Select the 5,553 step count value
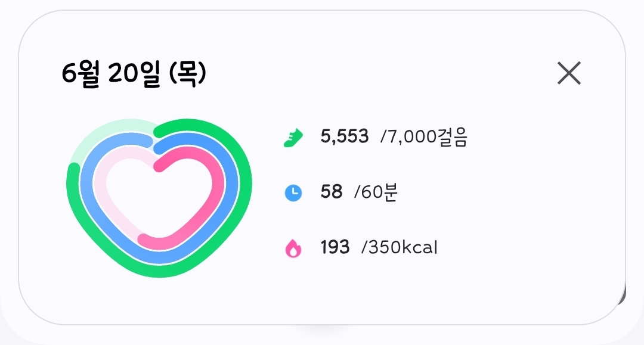 (345, 137)
